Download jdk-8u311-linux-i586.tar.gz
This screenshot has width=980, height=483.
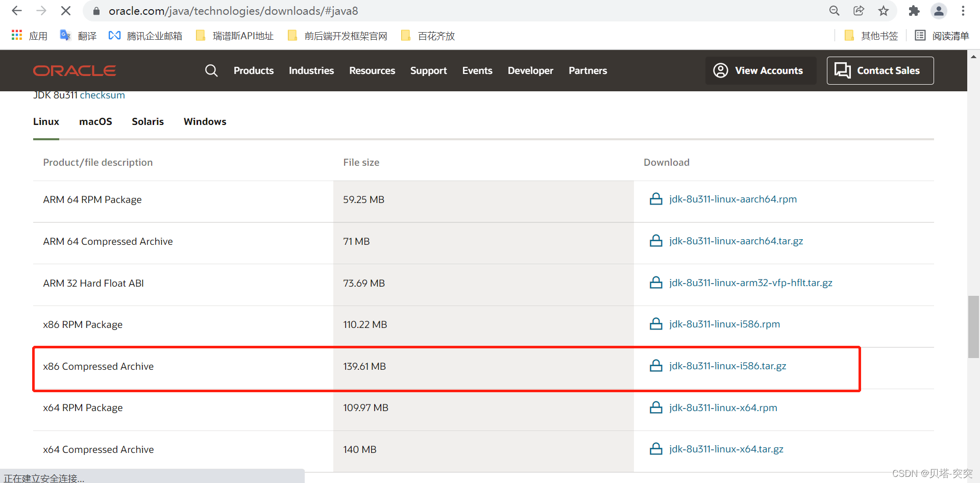pos(727,366)
